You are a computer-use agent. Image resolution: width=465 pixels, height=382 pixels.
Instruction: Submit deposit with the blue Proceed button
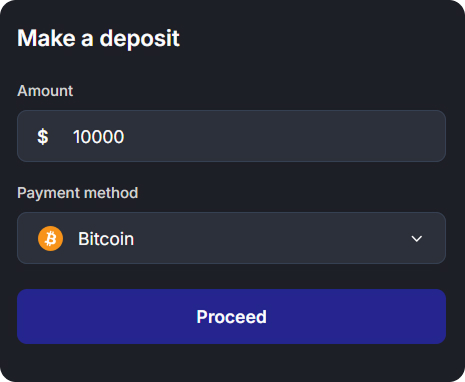click(231, 316)
